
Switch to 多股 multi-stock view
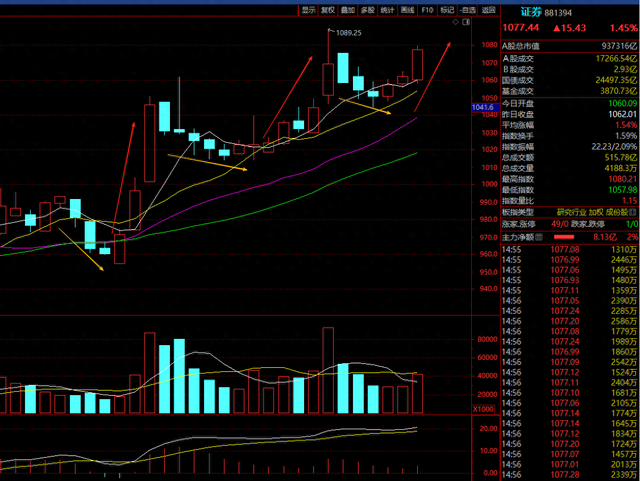(368, 10)
